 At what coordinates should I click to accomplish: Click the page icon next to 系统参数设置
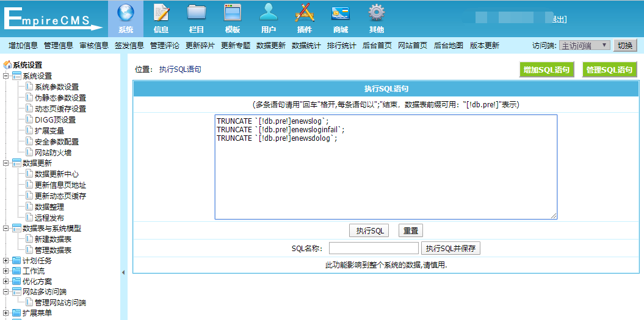(x=29, y=87)
